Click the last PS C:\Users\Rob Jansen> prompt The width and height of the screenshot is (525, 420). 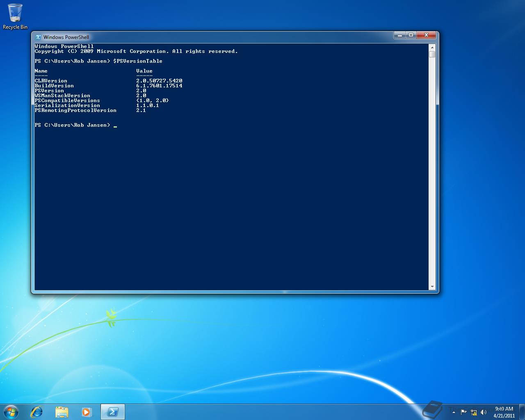click(x=73, y=125)
